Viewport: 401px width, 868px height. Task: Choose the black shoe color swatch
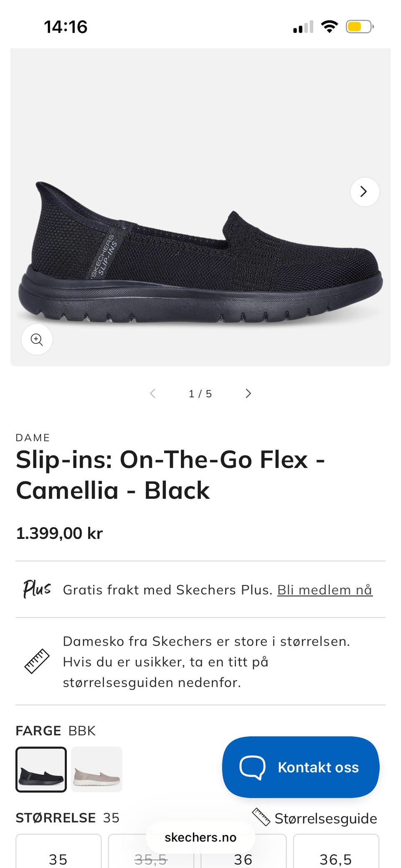click(x=41, y=769)
